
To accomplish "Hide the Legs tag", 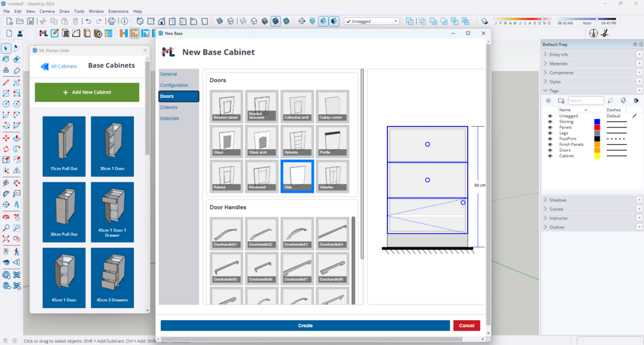I will 550,133.
